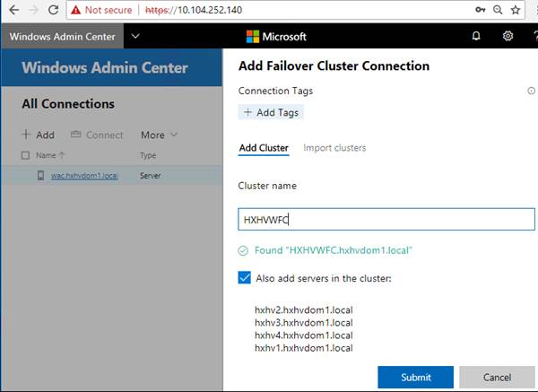Open saved password key icon

point(480,10)
